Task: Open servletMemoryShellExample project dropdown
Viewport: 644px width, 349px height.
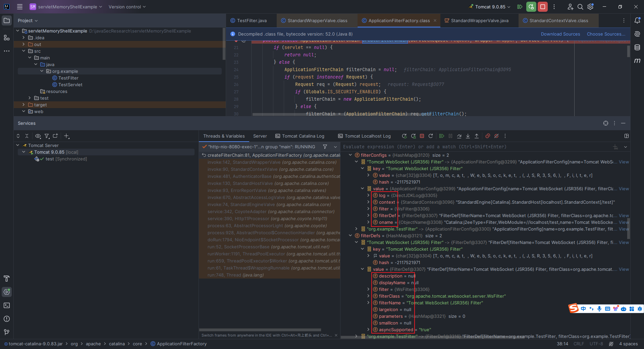Action: 66,7
